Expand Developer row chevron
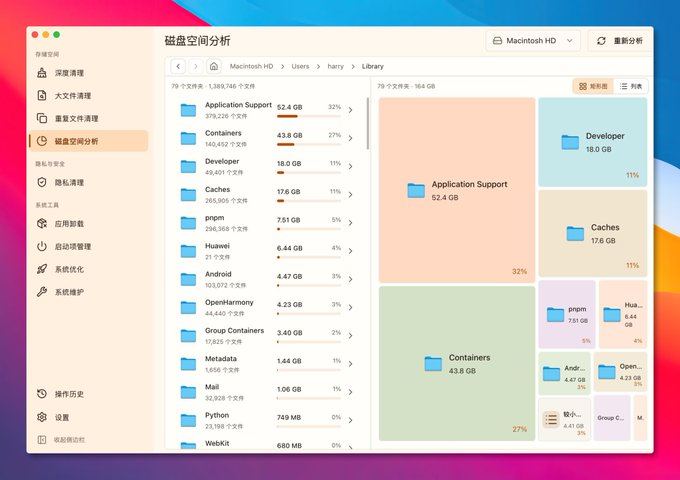This screenshot has width=680, height=480. (350, 167)
